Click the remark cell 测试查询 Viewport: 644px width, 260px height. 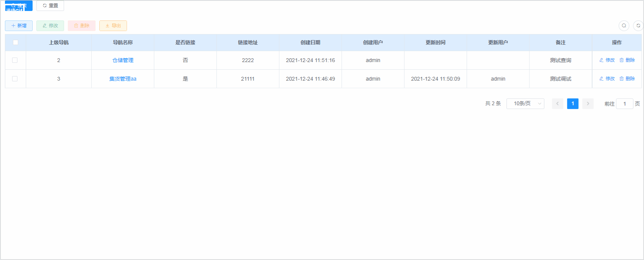click(561, 60)
